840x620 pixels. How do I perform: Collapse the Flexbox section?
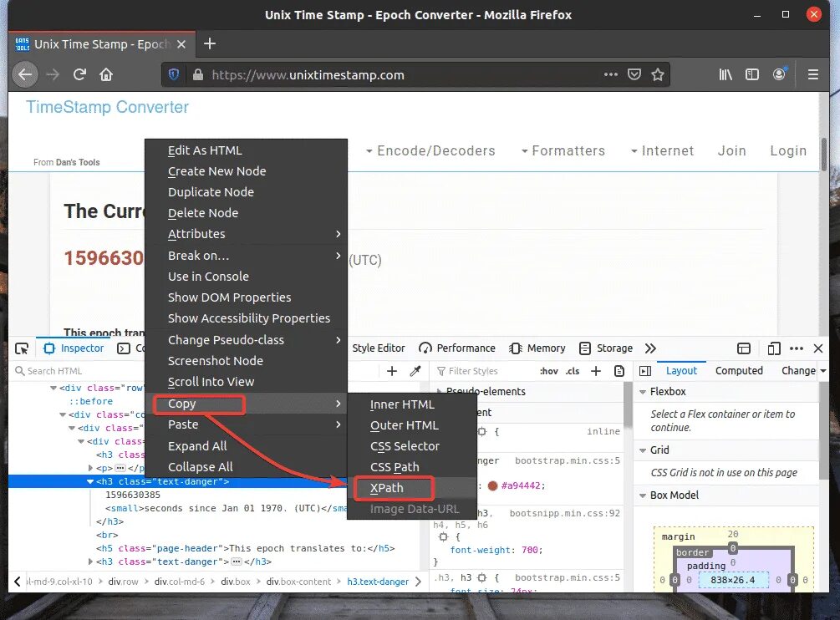(642, 392)
